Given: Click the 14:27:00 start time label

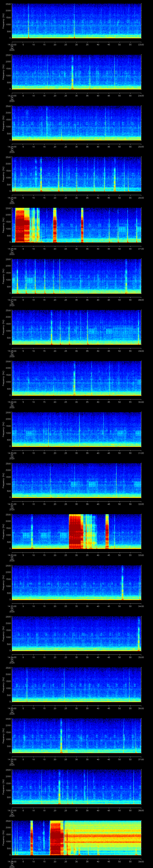Looking at the screenshot, I should [x=12, y=300].
